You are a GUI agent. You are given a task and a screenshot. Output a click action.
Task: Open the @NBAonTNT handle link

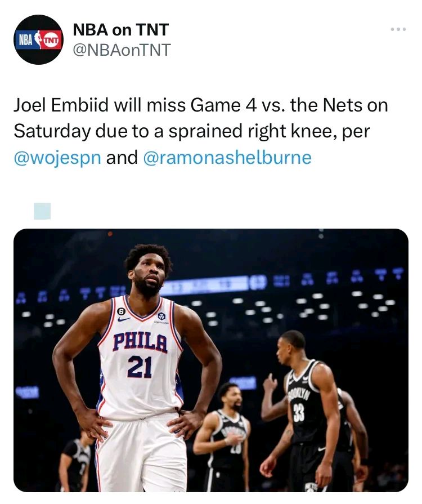coord(122,51)
